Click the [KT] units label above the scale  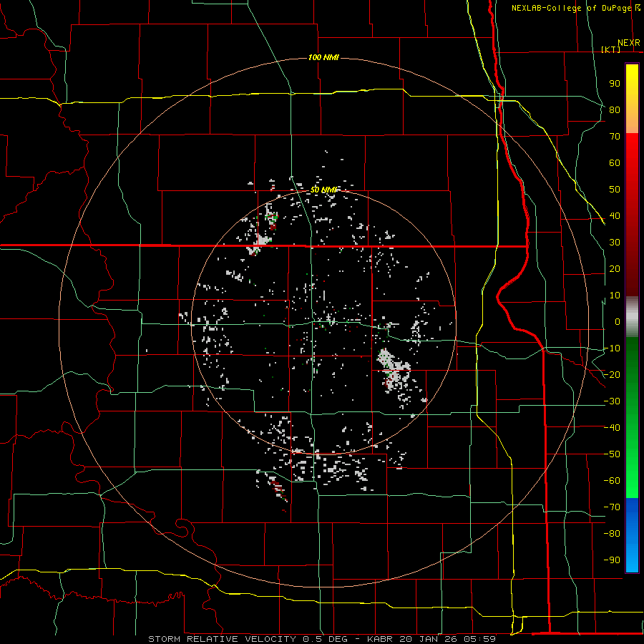tap(611, 49)
